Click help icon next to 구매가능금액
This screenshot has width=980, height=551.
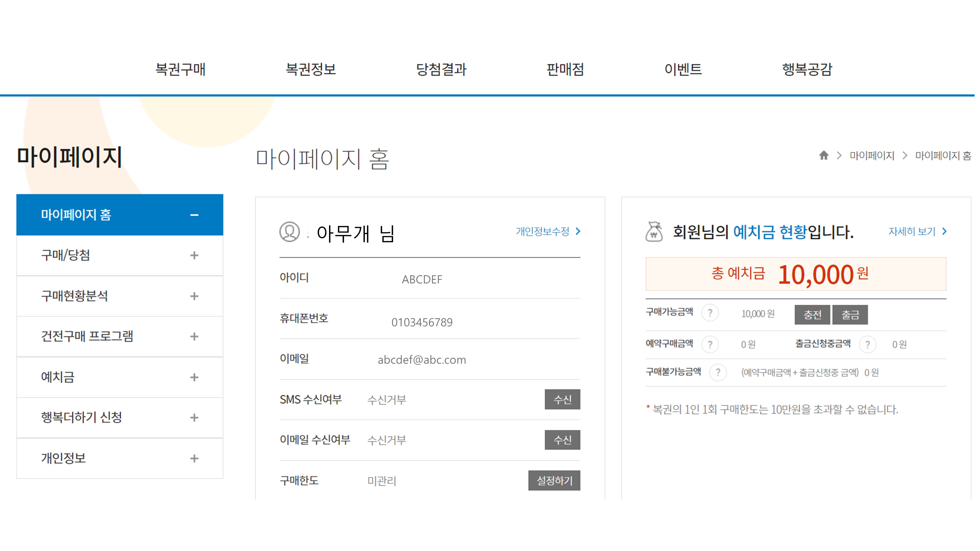[x=710, y=313]
